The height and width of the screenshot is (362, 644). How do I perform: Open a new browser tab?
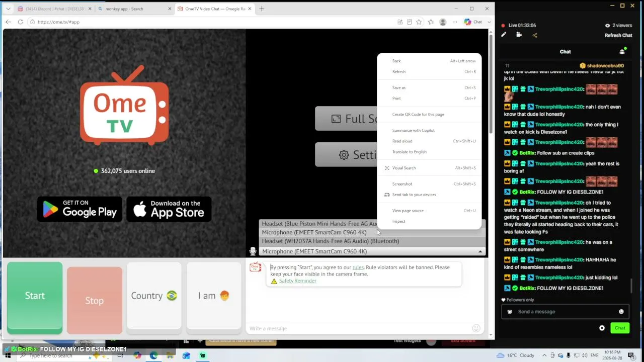(262, 9)
